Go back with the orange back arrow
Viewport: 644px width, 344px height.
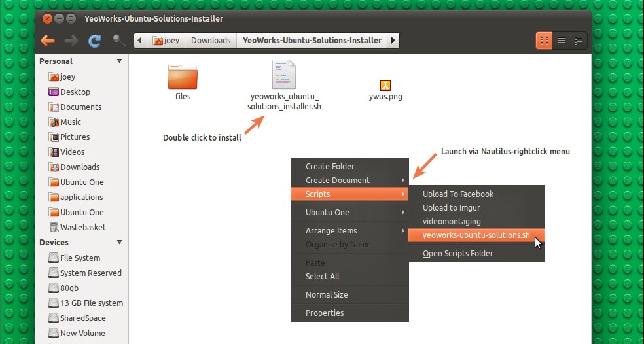[x=48, y=41]
